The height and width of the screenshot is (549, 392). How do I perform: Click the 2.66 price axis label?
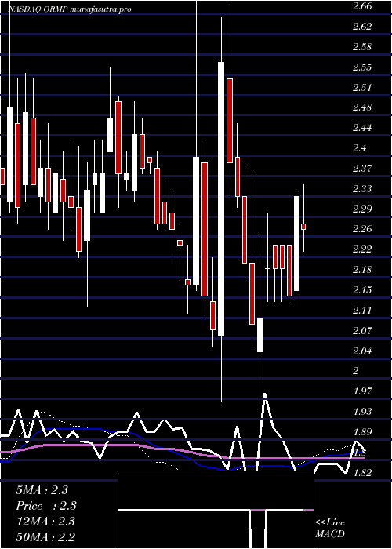[x=362, y=6]
